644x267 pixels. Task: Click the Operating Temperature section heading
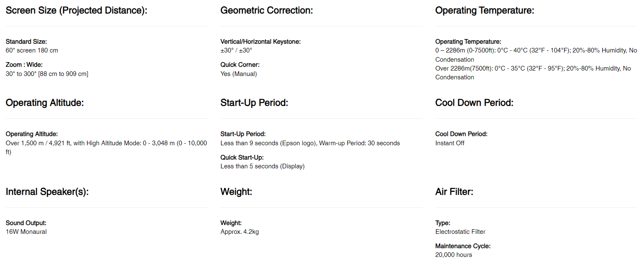[485, 10]
